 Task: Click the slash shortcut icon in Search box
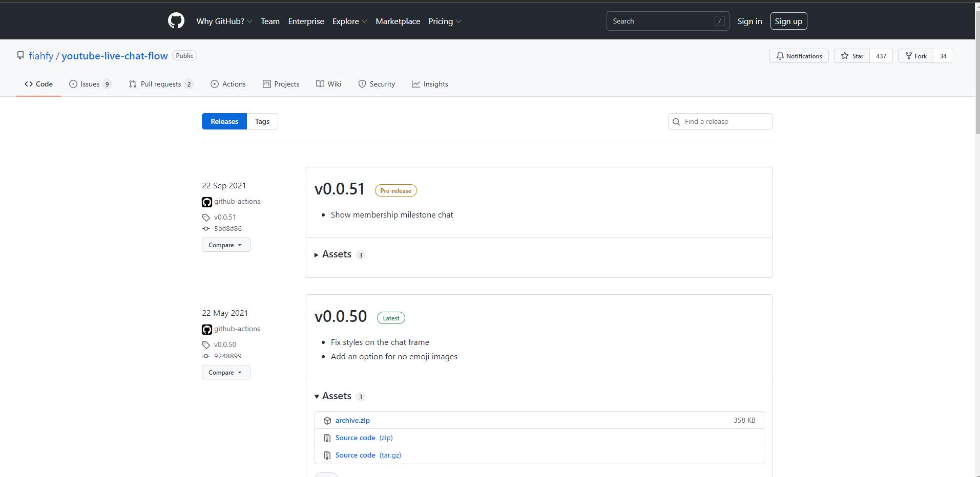coord(720,21)
